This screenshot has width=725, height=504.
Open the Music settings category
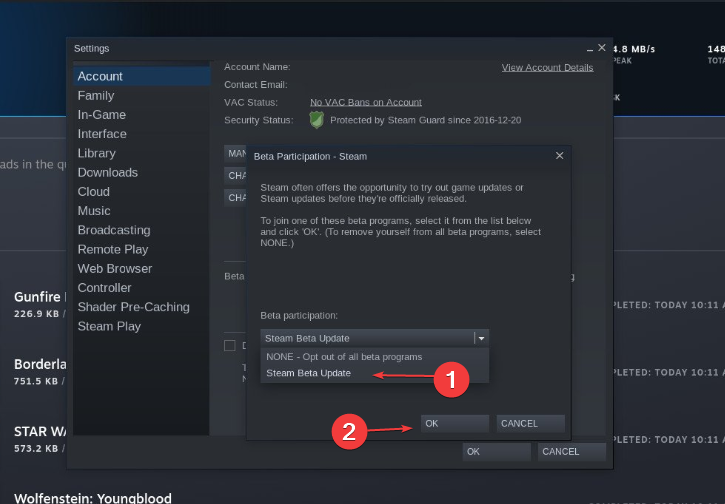click(x=142, y=211)
